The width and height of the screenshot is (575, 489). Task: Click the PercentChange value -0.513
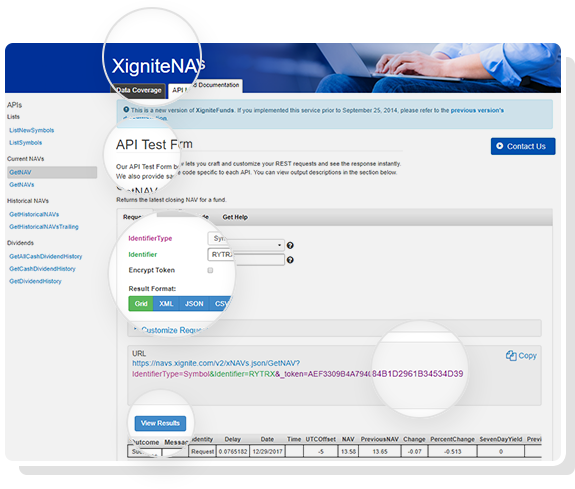[453, 452]
